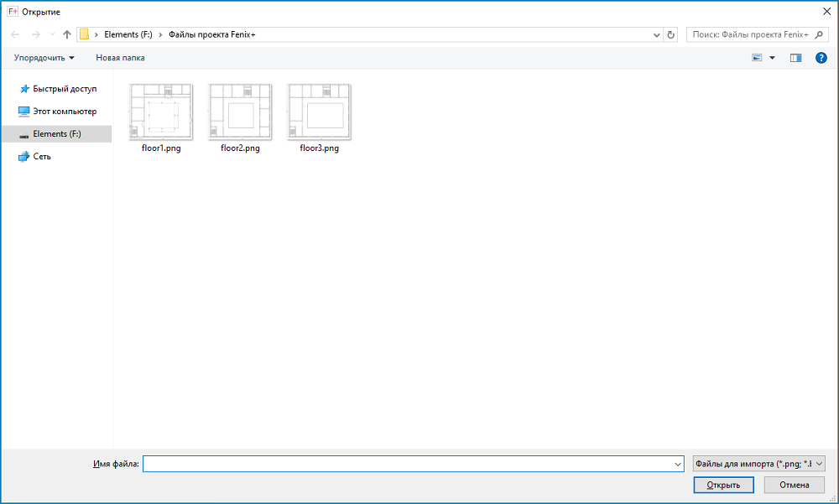Image resolution: width=839 pixels, height=504 pixels.
Task: Go forward using the Forward arrow
Action: coord(35,34)
